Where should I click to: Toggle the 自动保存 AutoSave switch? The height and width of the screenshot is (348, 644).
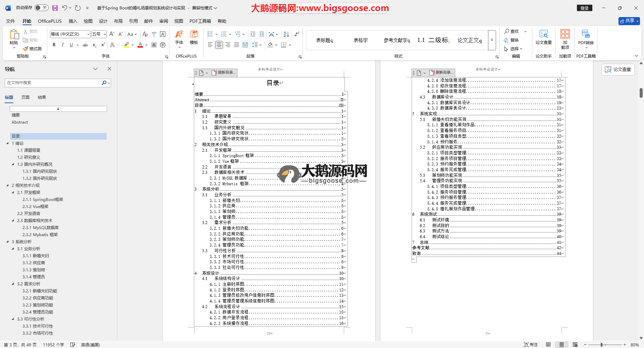pos(41,8)
